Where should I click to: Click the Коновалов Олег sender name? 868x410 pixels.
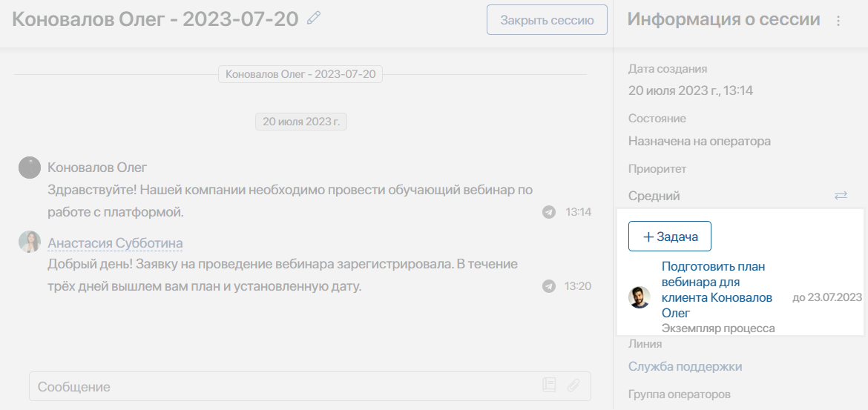(x=97, y=168)
